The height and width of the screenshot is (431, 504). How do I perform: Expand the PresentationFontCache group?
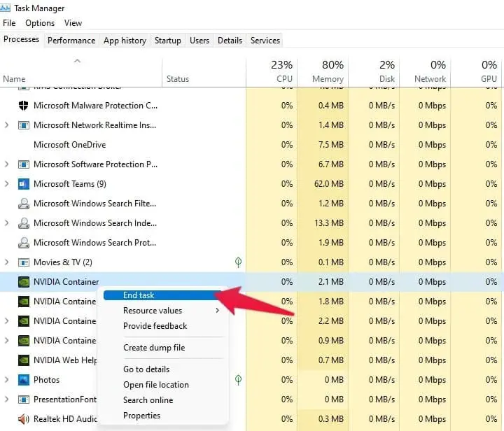pyautogui.click(x=6, y=400)
